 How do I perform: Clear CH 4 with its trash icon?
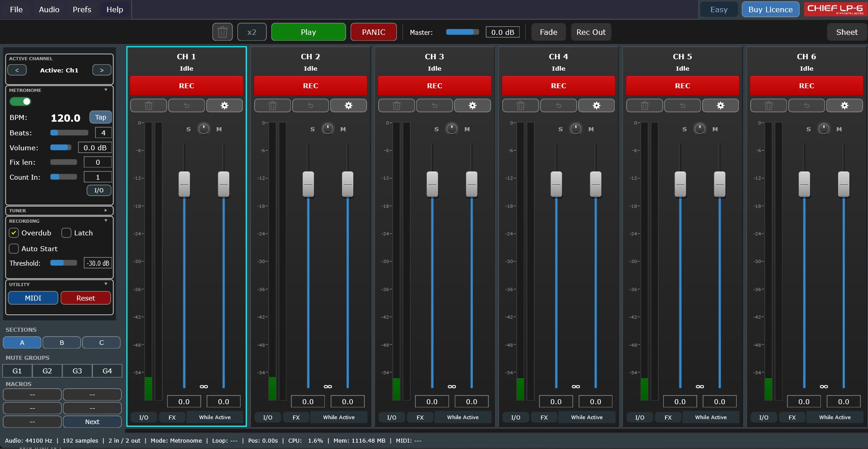click(521, 105)
